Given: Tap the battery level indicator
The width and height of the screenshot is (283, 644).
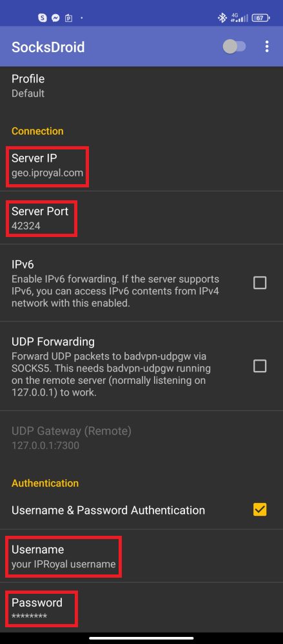Looking at the screenshot, I should click(261, 17).
